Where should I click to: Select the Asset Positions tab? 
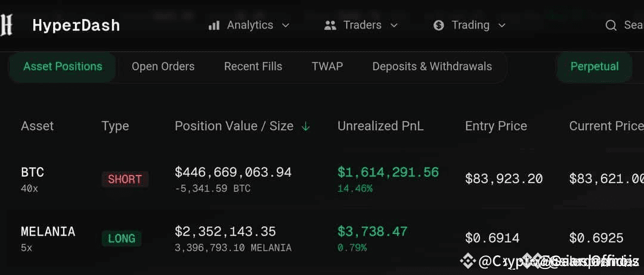tap(63, 67)
